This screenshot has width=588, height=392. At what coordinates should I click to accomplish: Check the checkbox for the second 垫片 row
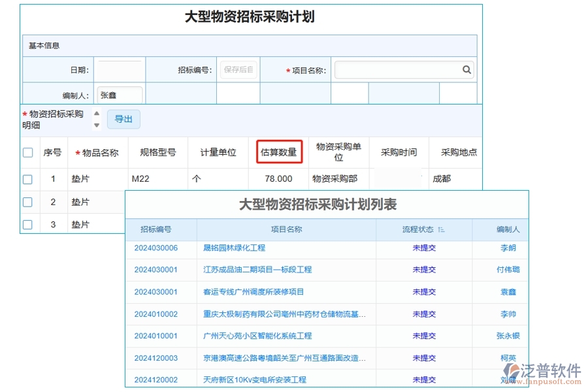[x=27, y=201]
